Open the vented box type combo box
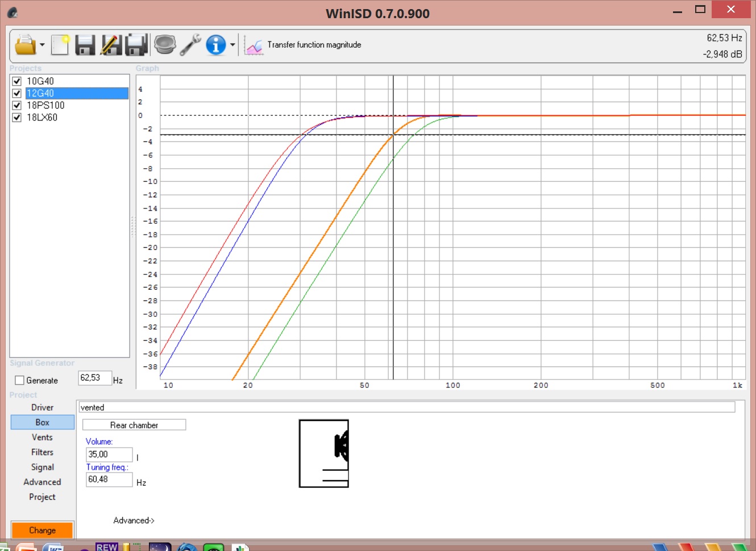 407,407
